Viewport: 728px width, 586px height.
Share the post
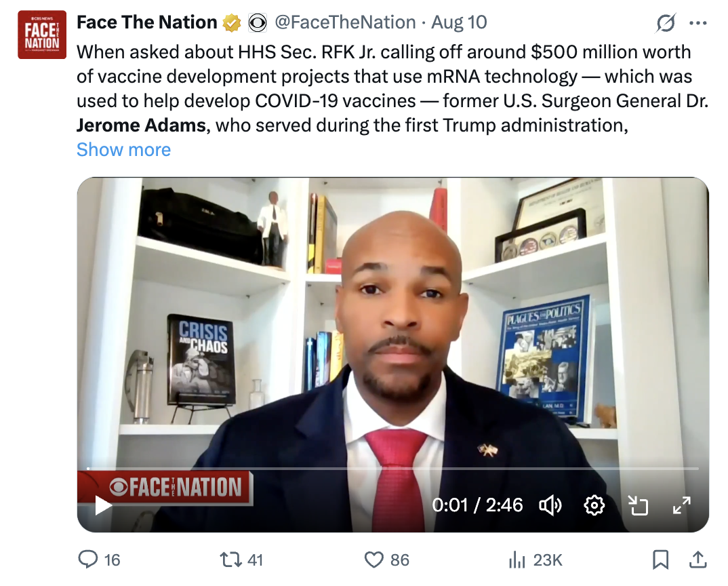(x=697, y=560)
